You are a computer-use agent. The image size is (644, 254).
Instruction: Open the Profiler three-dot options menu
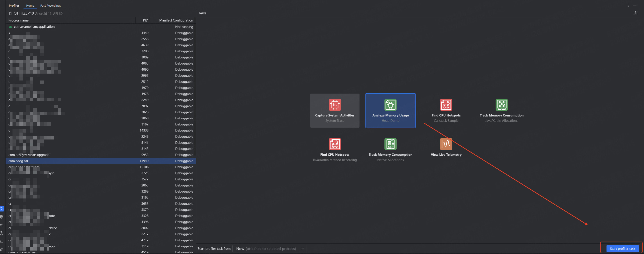pyautogui.click(x=628, y=5)
